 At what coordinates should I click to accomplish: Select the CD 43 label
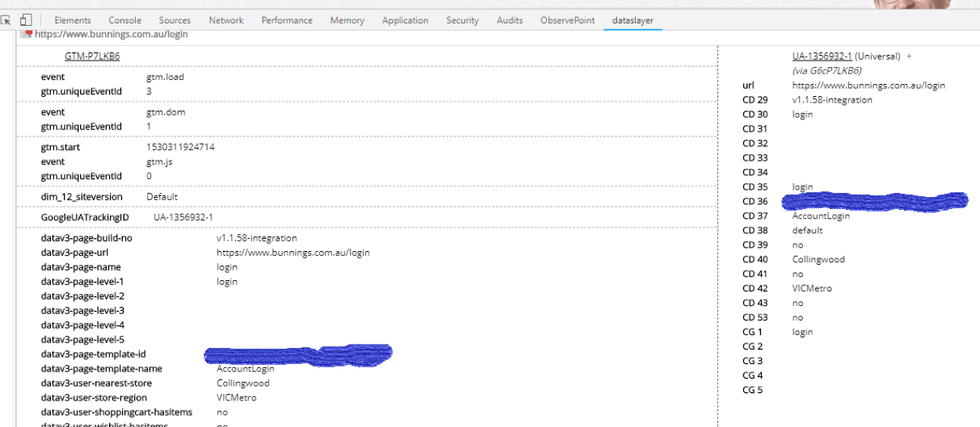(755, 304)
